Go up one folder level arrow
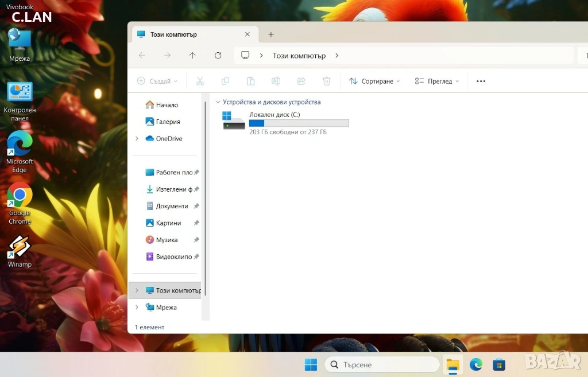Screen dimensions: 588x377 pos(192,56)
